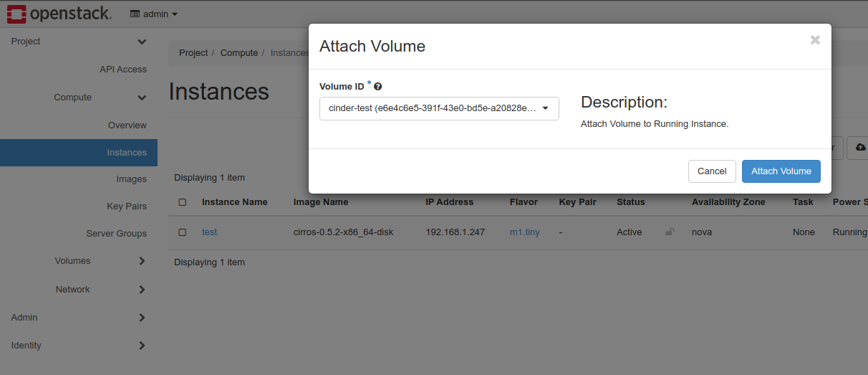Click the Flavor column header
This screenshot has height=375, width=868.
[524, 202]
